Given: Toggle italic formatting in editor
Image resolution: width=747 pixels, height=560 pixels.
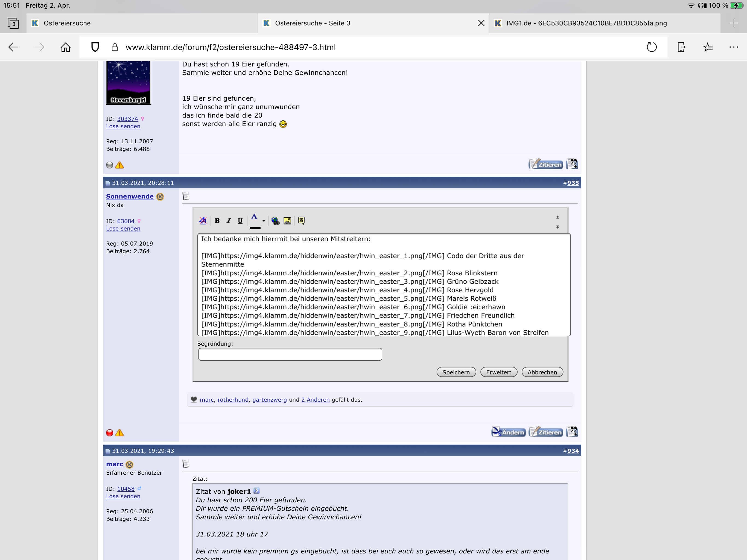Looking at the screenshot, I should click(229, 221).
